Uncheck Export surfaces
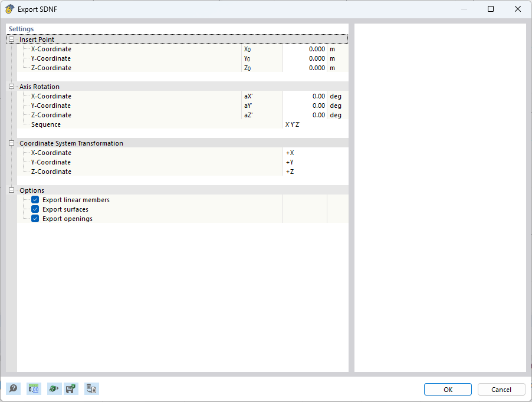The height and width of the screenshot is (402, 532). [35, 209]
